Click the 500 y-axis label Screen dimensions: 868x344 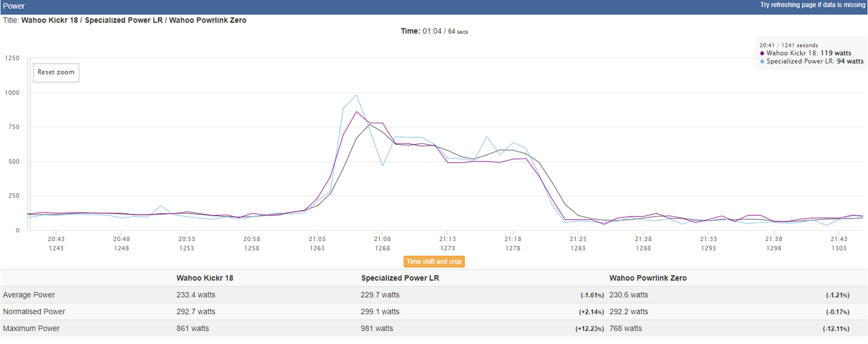tap(14, 162)
